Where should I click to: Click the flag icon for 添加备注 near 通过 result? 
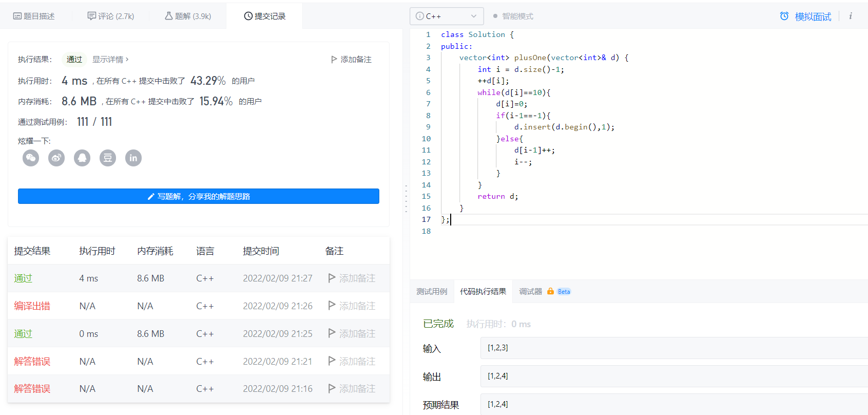pyautogui.click(x=334, y=60)
